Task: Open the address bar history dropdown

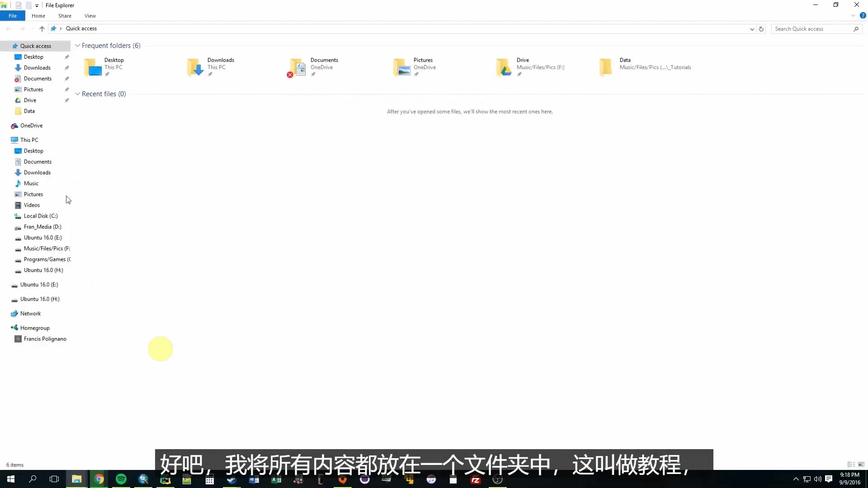Action: (x=752, y=29)
